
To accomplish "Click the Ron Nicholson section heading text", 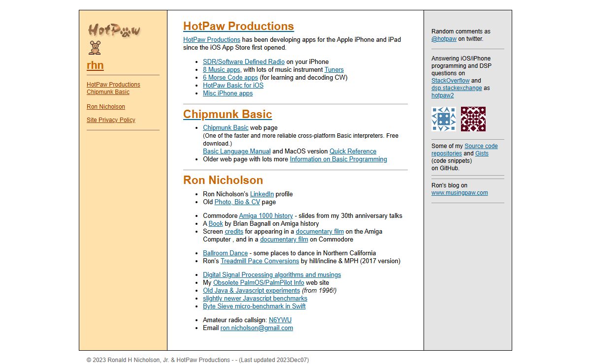I will (x=223, y=180).
